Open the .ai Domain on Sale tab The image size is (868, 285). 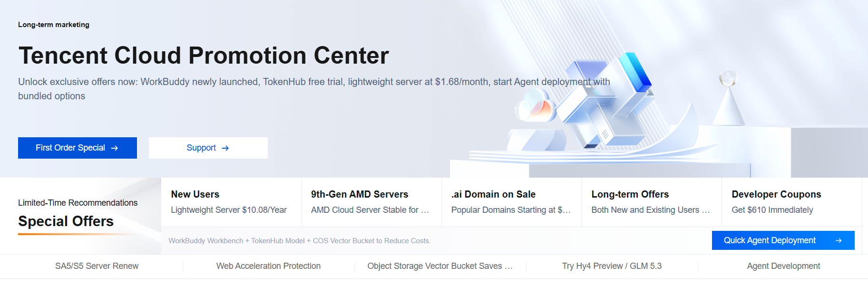(x=512, y=202)
